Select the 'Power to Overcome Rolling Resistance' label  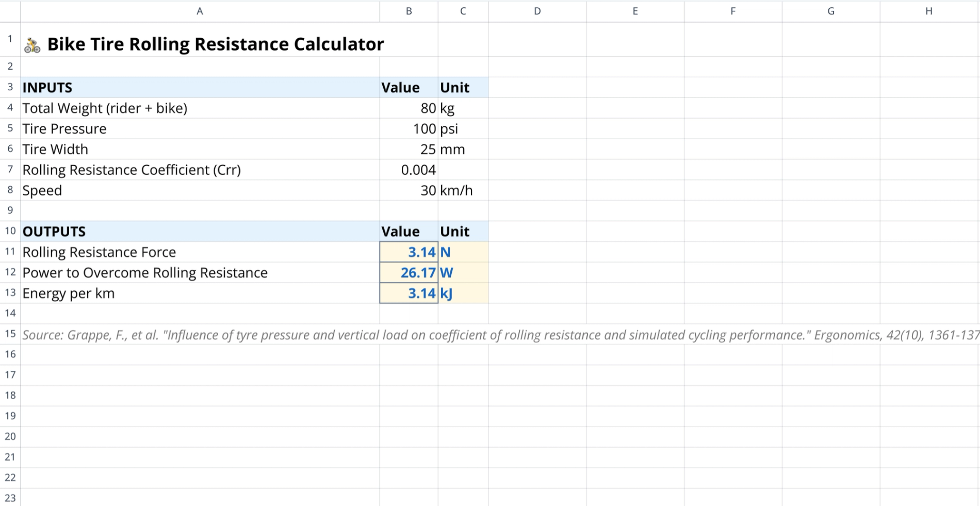(x=200, y=273)
